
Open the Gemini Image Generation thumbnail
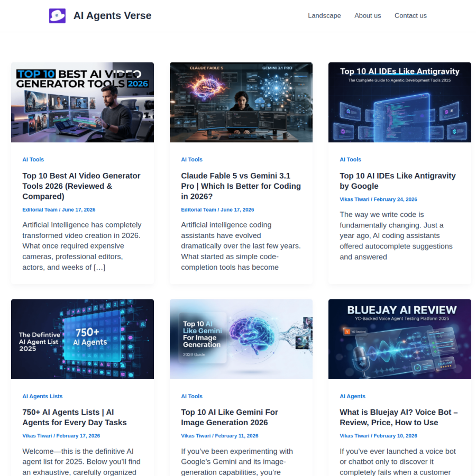click(x=241, y=339)
